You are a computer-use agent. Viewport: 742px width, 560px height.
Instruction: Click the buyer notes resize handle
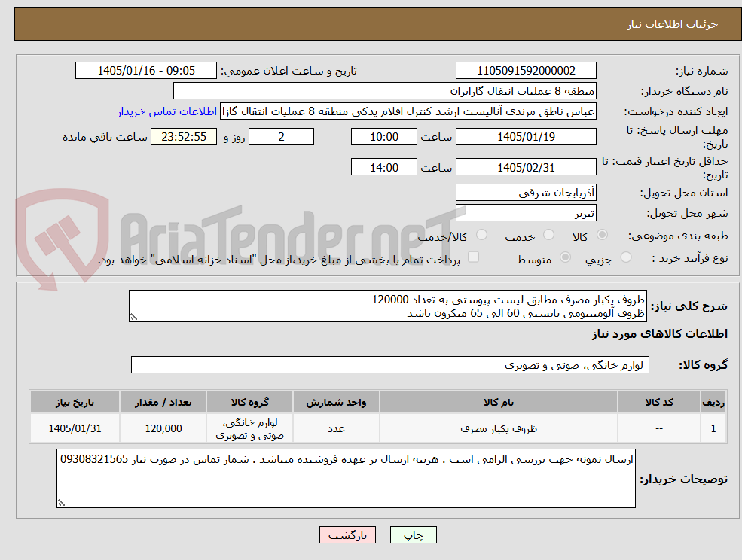[x=61, y=504]
